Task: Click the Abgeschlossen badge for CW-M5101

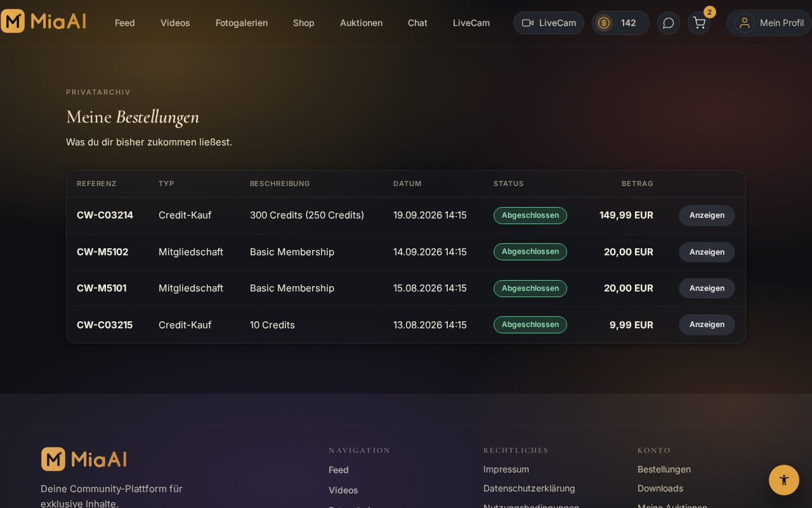Action: pos(530,288)
